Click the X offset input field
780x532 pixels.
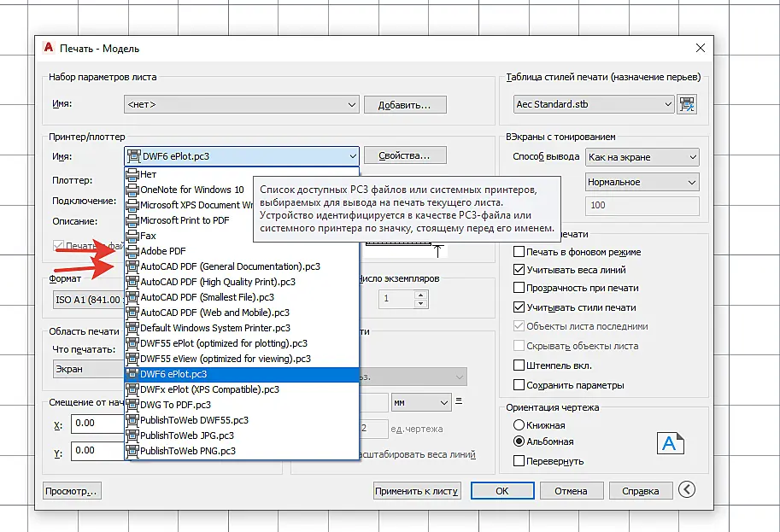tap(97, 424)
